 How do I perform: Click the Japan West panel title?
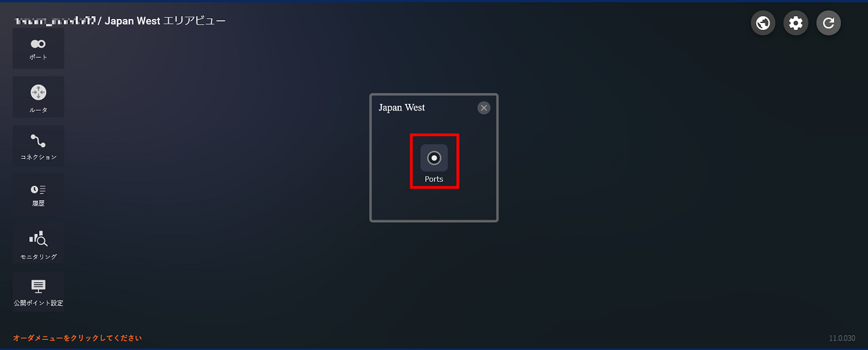(x=401, y=108)
